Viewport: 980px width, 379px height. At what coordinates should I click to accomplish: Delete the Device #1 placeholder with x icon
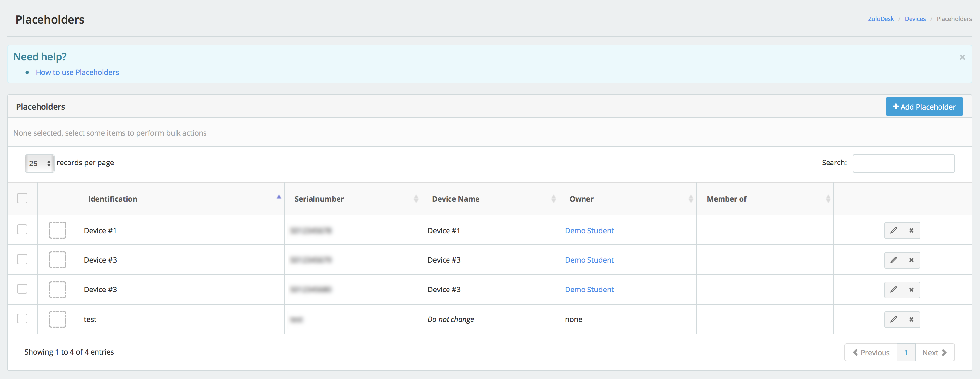pyautogui.click(x=911, y=230)
